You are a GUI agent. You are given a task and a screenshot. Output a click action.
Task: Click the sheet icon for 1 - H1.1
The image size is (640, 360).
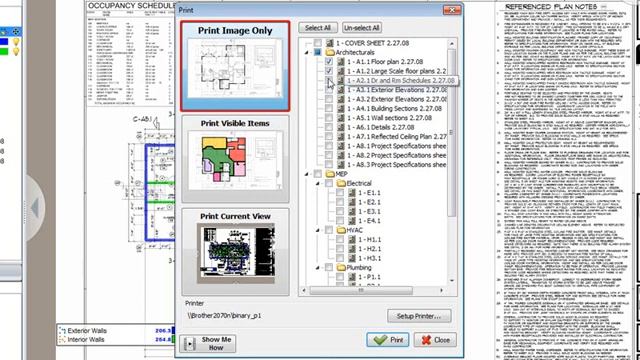[x=352, y=240]
